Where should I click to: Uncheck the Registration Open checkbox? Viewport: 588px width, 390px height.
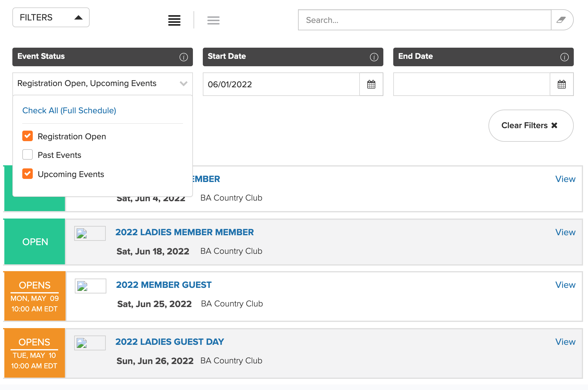28,136
